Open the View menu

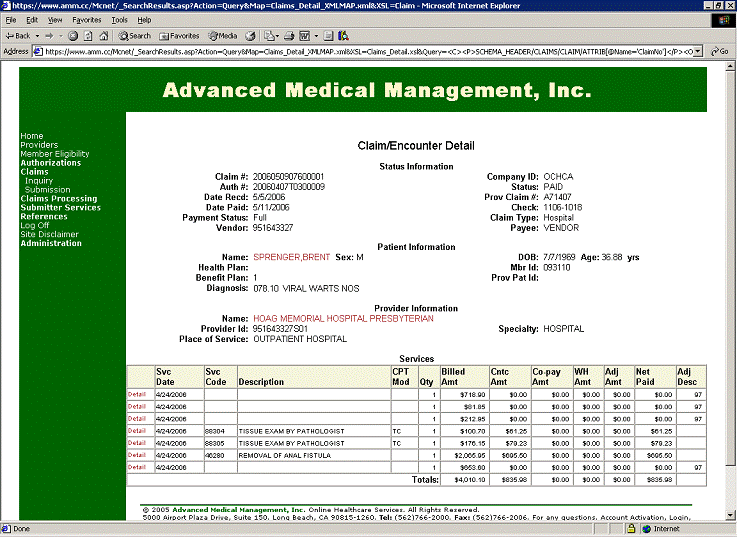(55, 19)
